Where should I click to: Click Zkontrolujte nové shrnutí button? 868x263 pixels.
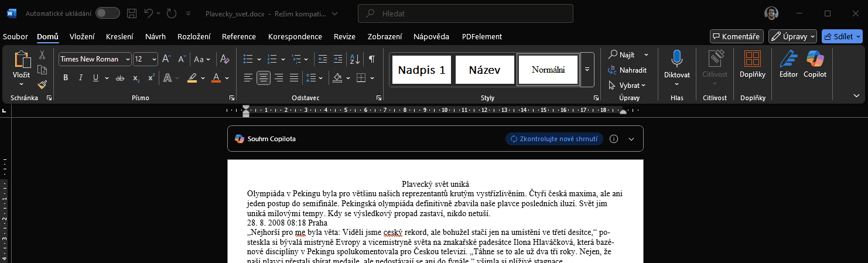(554, 139)
